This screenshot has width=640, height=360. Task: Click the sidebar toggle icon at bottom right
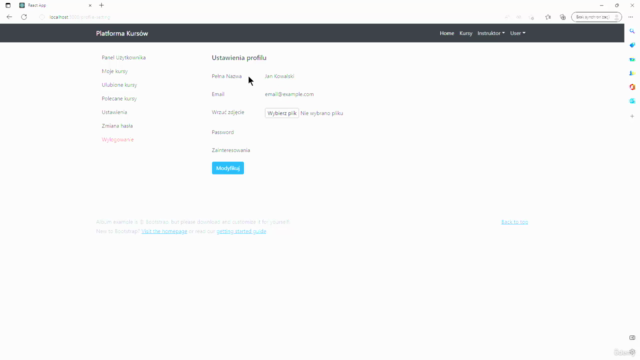[632, 338]
